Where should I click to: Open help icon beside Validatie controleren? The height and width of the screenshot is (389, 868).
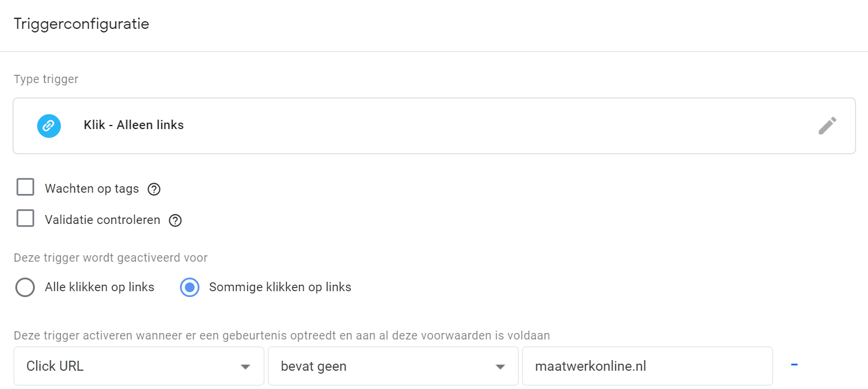tap(175, 220)
